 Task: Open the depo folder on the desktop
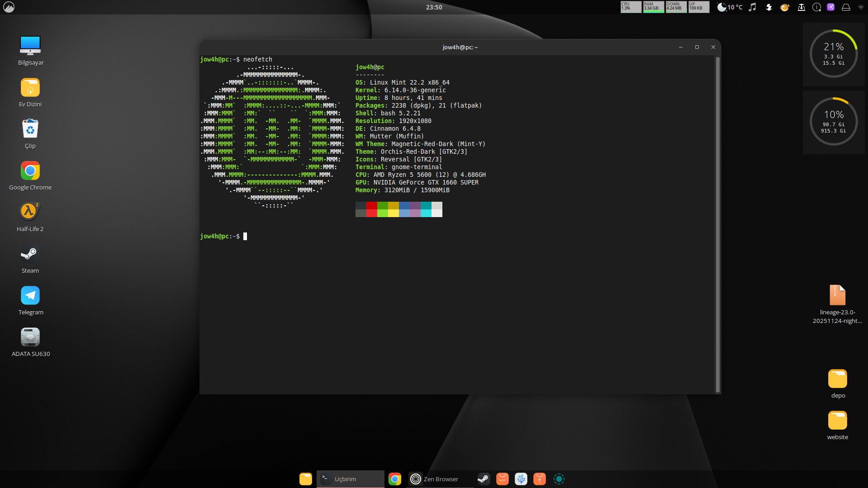click(837, 379)
